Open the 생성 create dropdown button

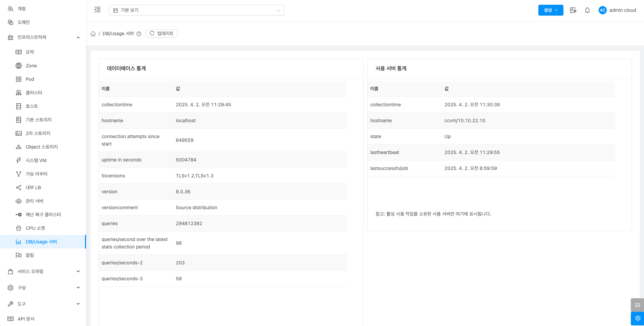click(551, 10)
